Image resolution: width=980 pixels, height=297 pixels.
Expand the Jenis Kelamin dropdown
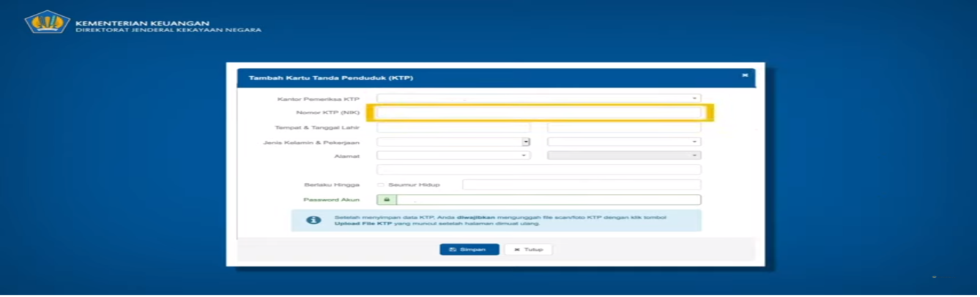click(453, 142)
